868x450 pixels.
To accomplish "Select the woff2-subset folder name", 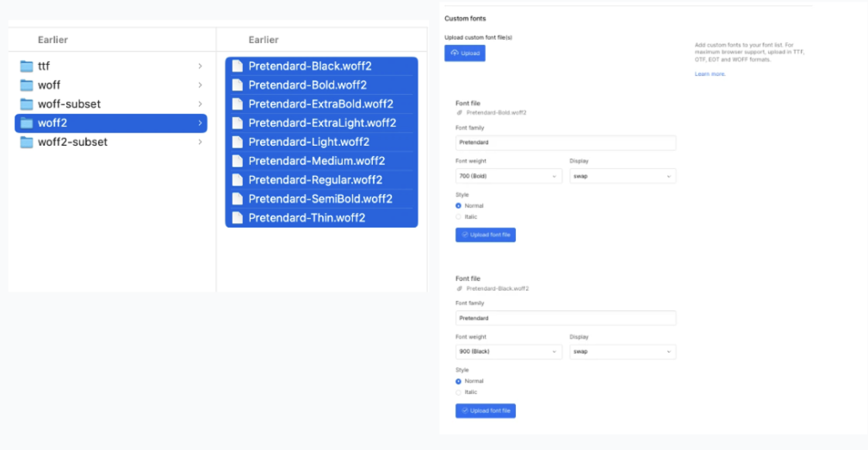I will [72, 142].
